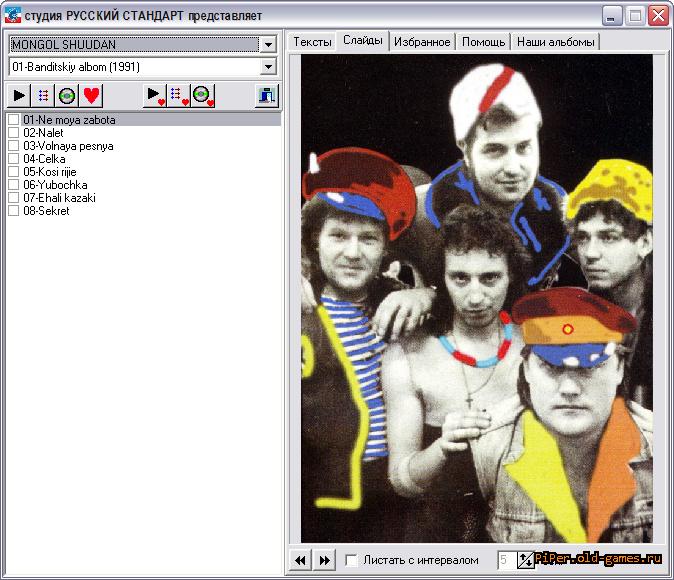Tick the checkbox for 08-Sekret
The image size is (674, 580).
click(x=13, y=210)
